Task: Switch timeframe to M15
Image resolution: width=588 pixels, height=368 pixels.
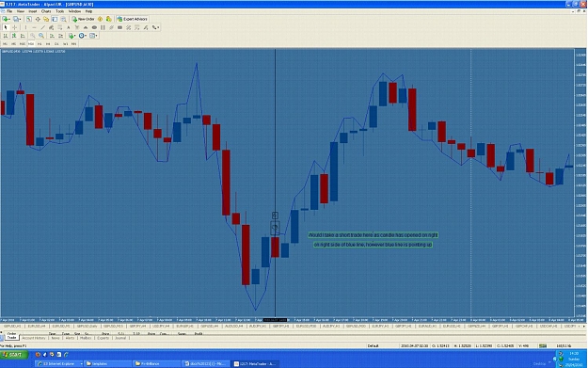Action: (x=23, y=44)
